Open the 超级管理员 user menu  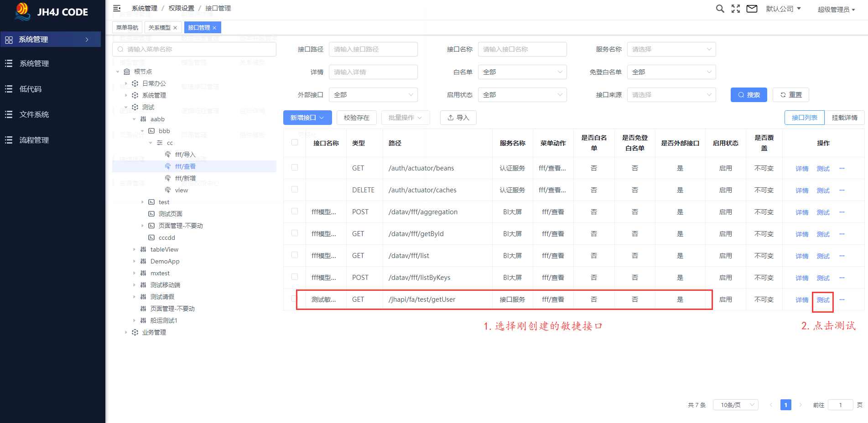[x=836, y=9]
